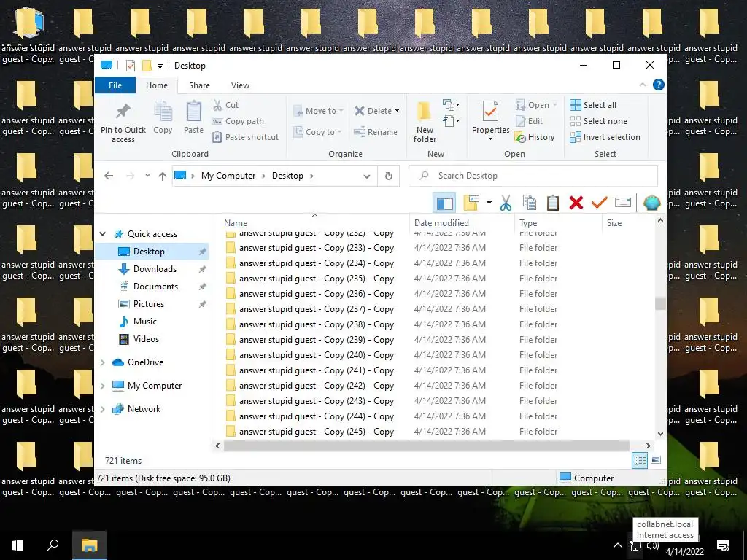Sort by the Date modified column
The height and width of the screenshot is (560, 747).
coord(441,223)
